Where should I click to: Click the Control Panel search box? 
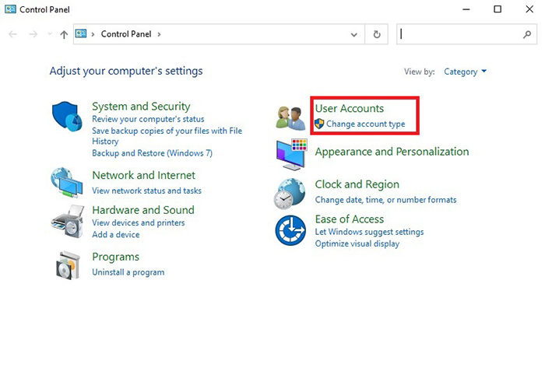tap(459, 35)
